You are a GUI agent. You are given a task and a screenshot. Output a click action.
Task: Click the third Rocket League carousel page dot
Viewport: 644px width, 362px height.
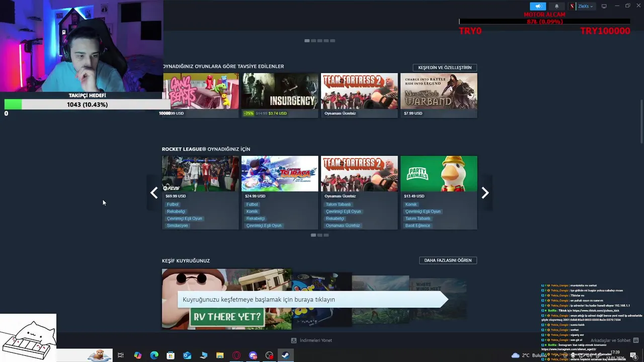(326, 235)
